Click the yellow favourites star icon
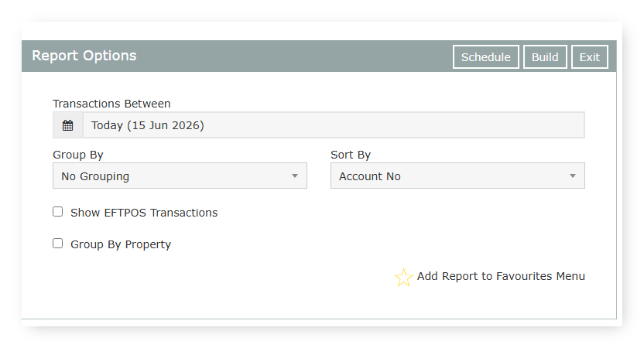644x348 pixels. coord(403,278)
